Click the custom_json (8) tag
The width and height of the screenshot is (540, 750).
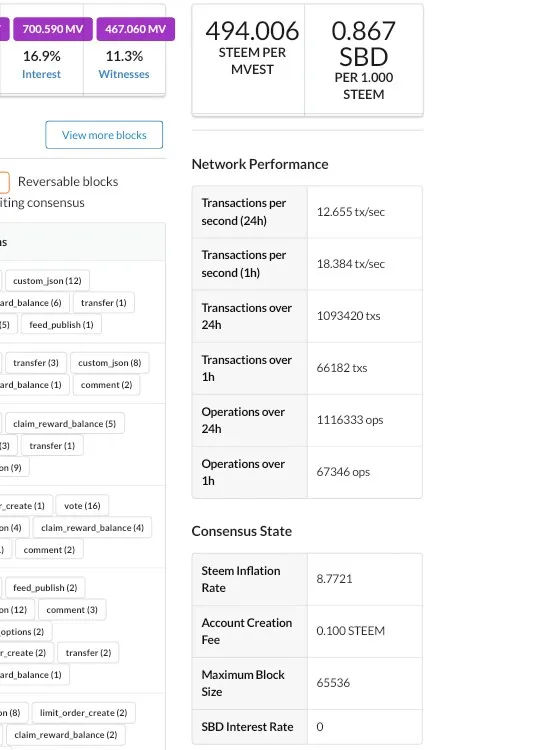pos(110,363)
